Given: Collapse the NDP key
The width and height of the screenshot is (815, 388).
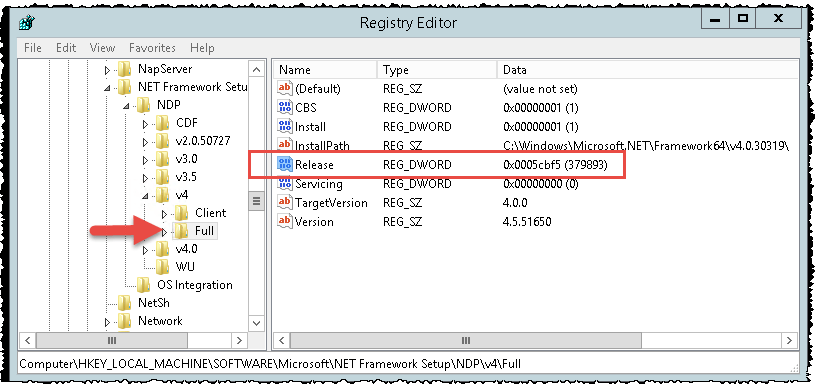Looking at the screenshot, I should pyautogui.click(x=126, y=106).
